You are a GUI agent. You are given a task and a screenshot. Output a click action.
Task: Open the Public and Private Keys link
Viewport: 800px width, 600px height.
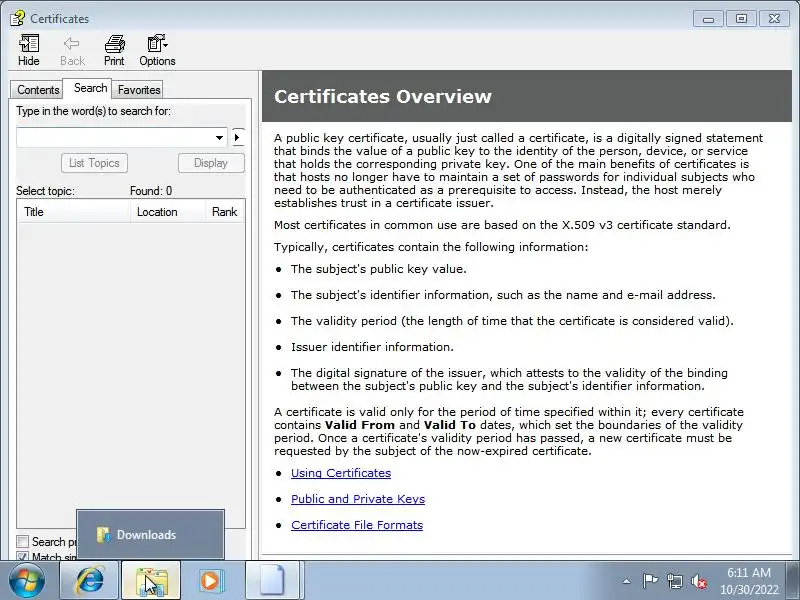coord(358,499)
